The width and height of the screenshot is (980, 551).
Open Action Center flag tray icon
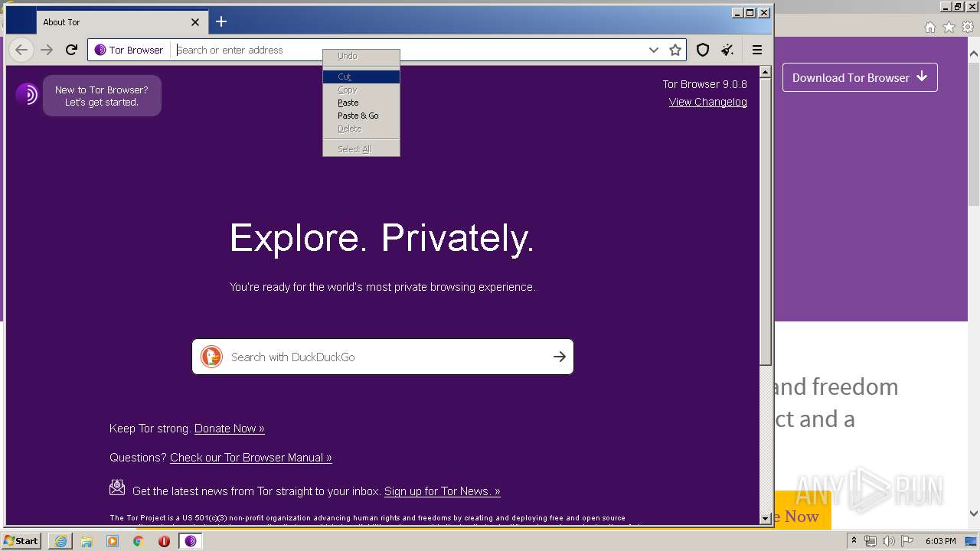pyautogui.click(x=907, y=541)
